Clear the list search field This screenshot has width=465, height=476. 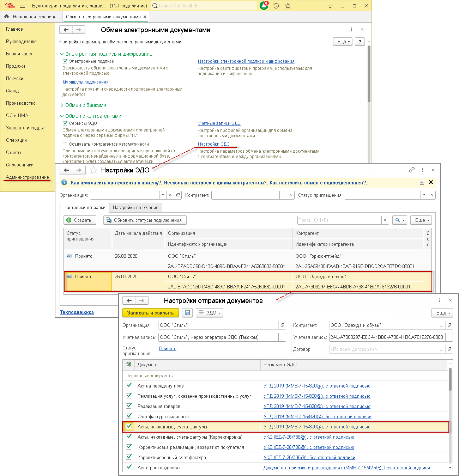pyautogui.click(x=385, y=220)
